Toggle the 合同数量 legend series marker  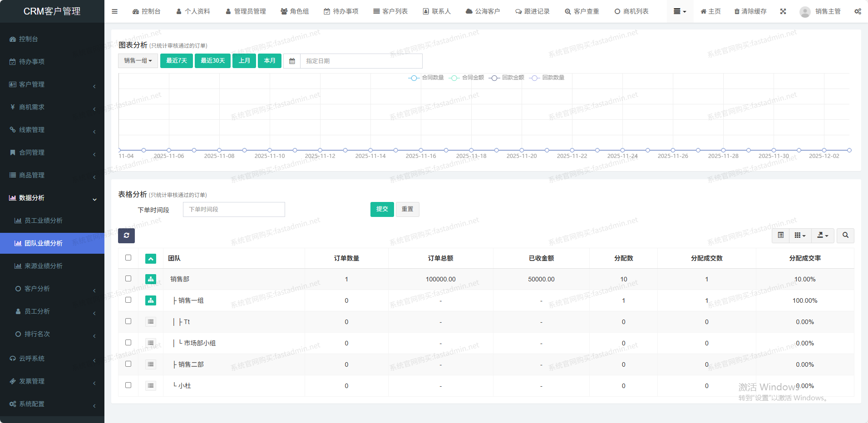(x=414, y=78)
